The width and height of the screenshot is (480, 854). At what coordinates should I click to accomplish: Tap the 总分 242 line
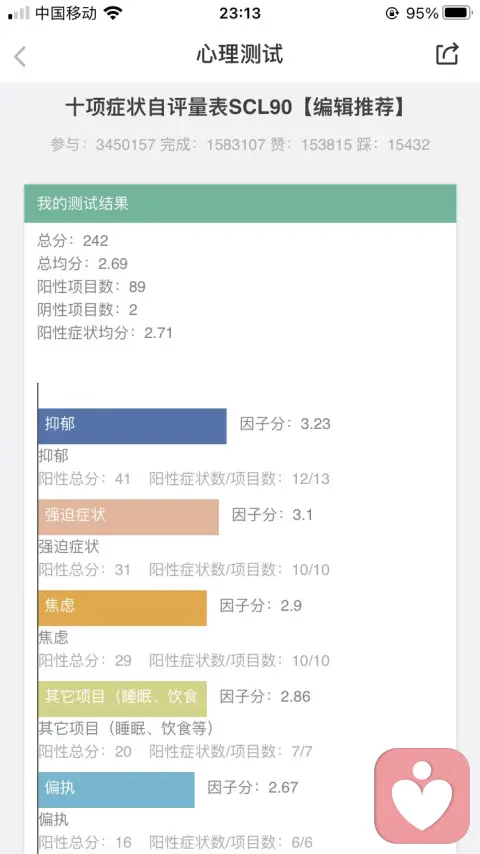[73, 240]
